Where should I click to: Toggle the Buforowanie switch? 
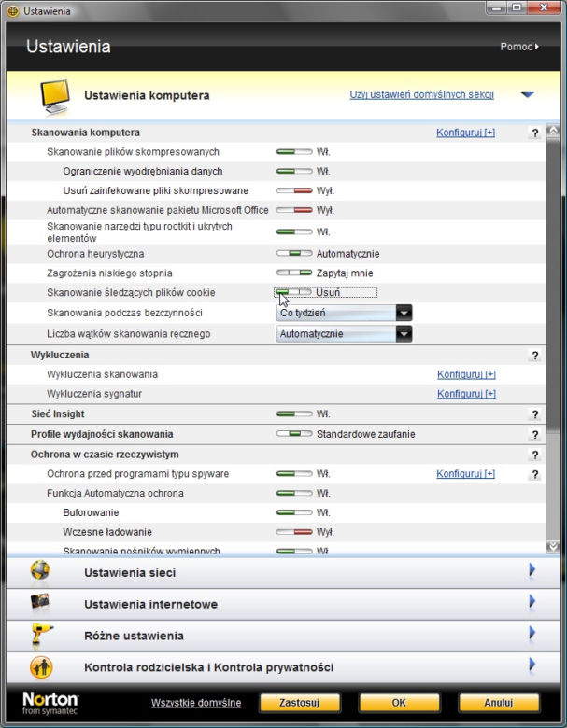pos(294,512)
